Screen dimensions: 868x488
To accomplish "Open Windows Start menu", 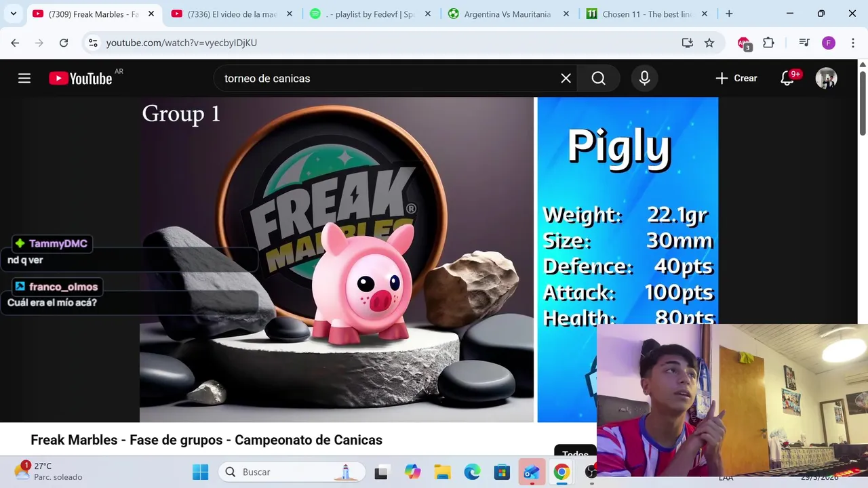I will 200,472.
